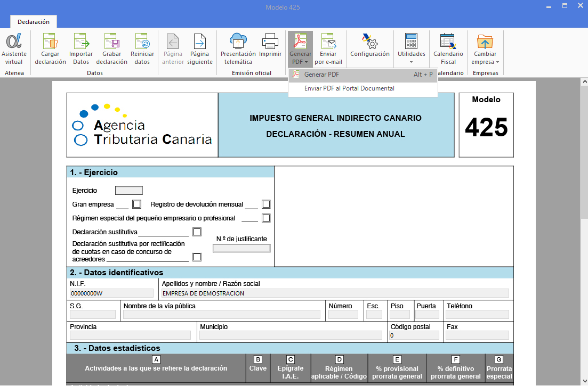This screenshot has width=588, height=386.
Task: Expand the Cambiar empresa dropdown
Action: tap(485, 48)
